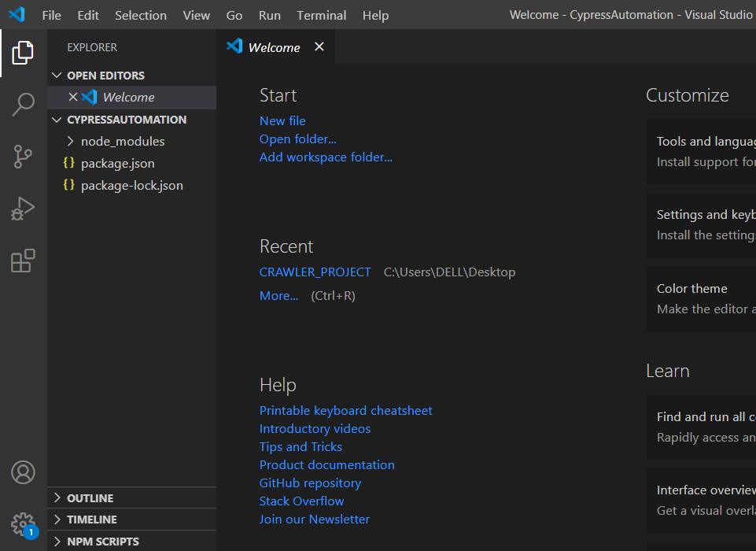756x551 pixels.
Task: Expand the NPM Scripts panel
Action: (57, 542)
